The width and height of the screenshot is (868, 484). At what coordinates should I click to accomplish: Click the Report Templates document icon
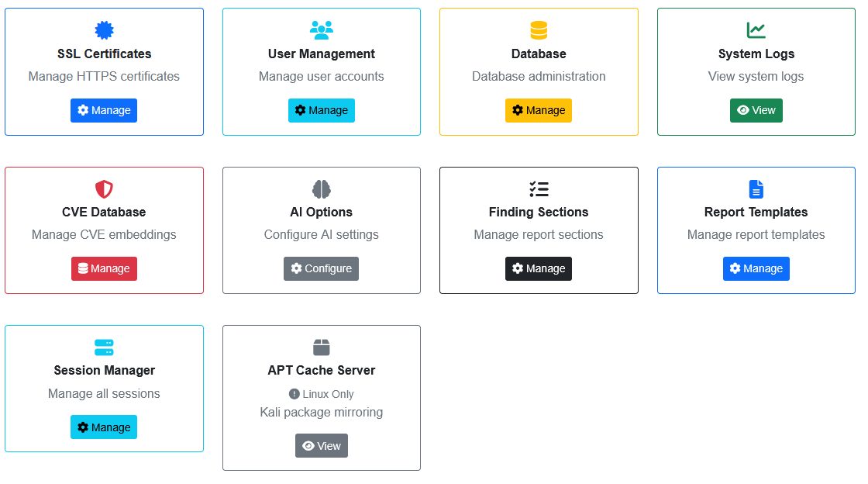(x=756, y=188)
